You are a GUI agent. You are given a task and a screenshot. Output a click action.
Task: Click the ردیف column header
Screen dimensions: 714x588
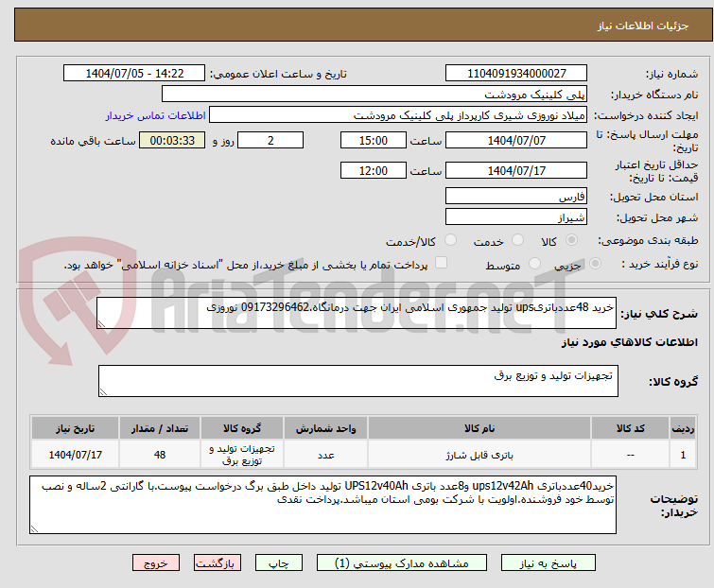[683, 428]
